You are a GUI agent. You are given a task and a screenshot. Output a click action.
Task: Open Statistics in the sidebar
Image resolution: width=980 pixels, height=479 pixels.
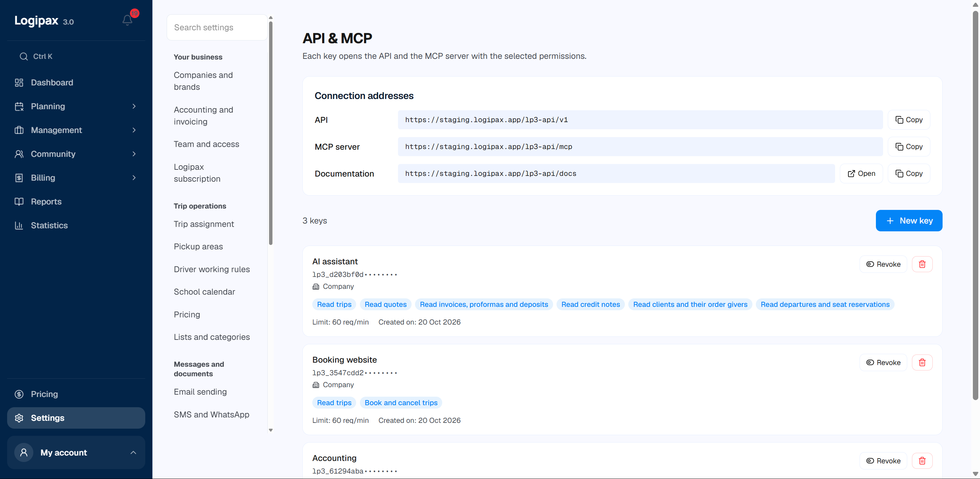point(76,225)
